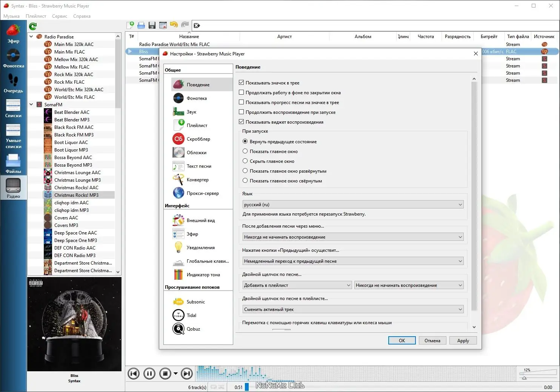Uncheck Показывать виджет воспроизведения
560x392 pixels.
[x=242, y=122]
